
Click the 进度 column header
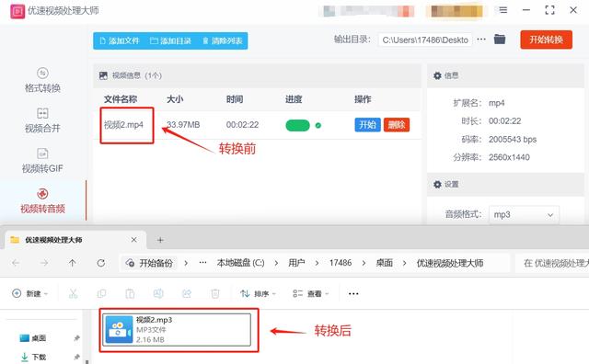pos(294,99)
